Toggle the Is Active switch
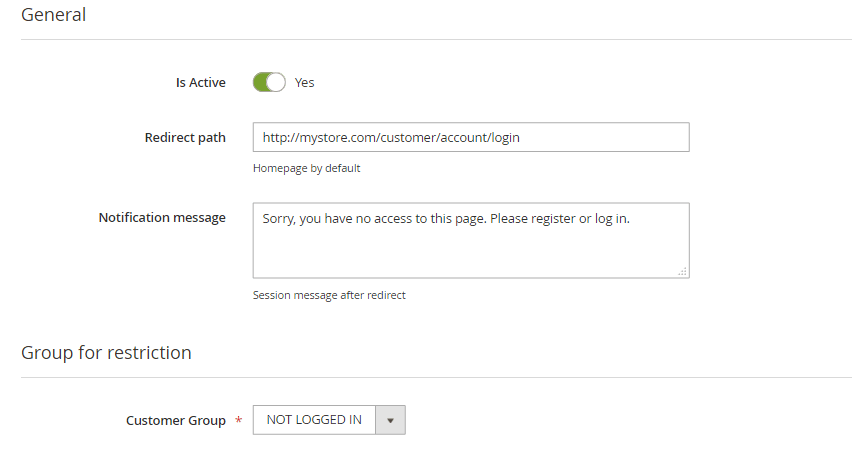Screen dimensions: 852x449 [x=269, y=82]
